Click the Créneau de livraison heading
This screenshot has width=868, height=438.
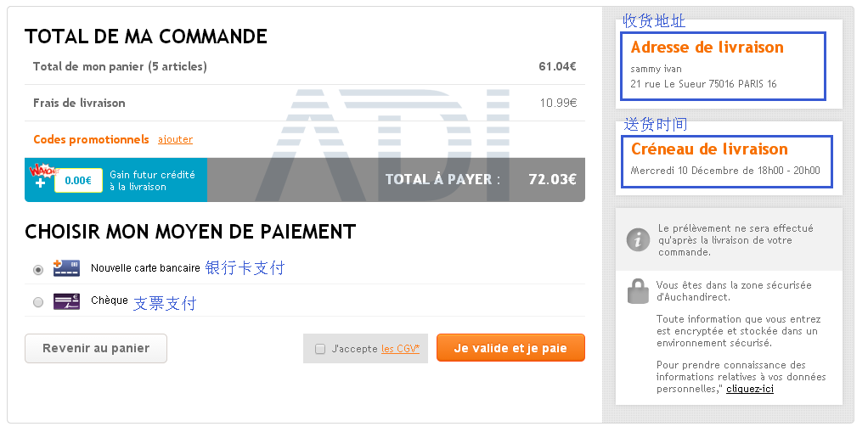tap(709, 149)
